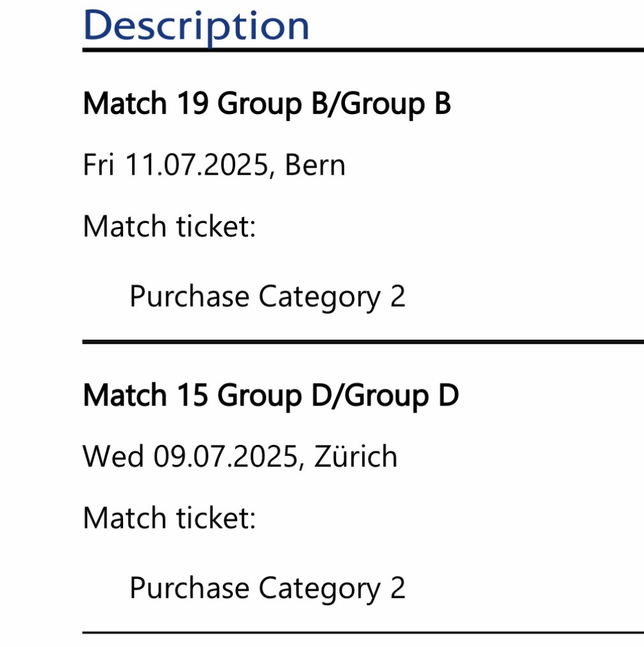Open the Match 15 Group D title
Image resolution: width=644 pixels, height=647 pixels.
click(270, 396)
